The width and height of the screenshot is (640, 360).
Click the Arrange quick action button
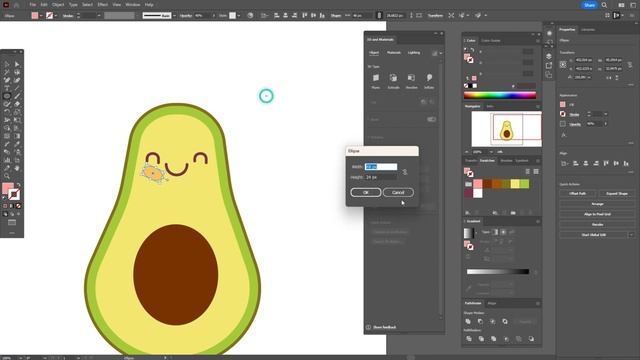[597, 204]
